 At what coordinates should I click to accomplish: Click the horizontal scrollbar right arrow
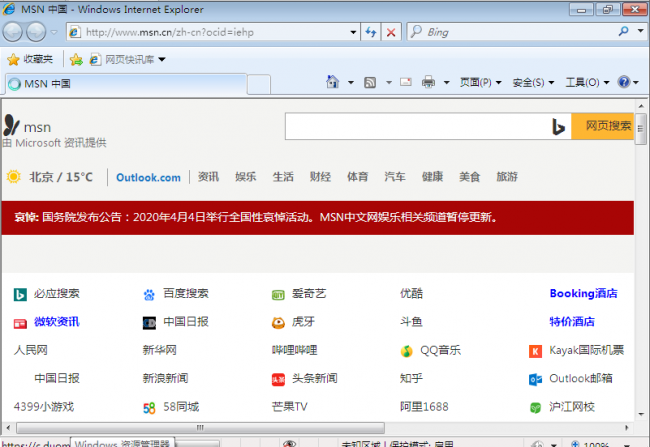point(627,428)
